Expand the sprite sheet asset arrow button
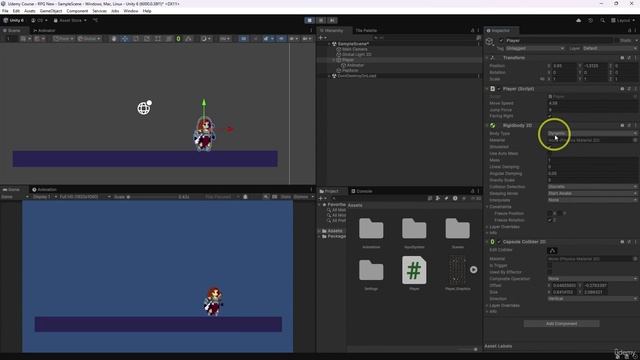 click(473, 270)
